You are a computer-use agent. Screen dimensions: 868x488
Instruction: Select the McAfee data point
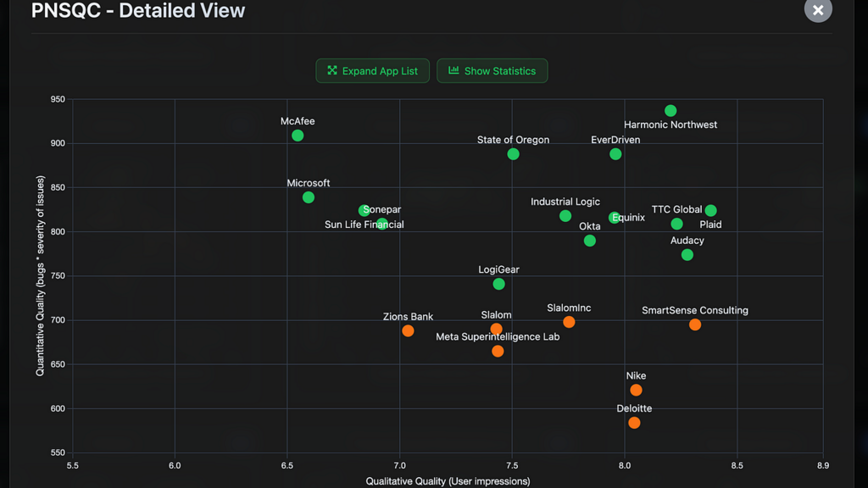click(298, 136)
